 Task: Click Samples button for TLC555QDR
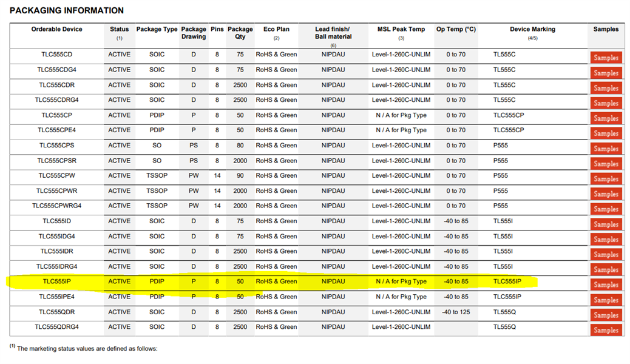[x=606, y=315]
